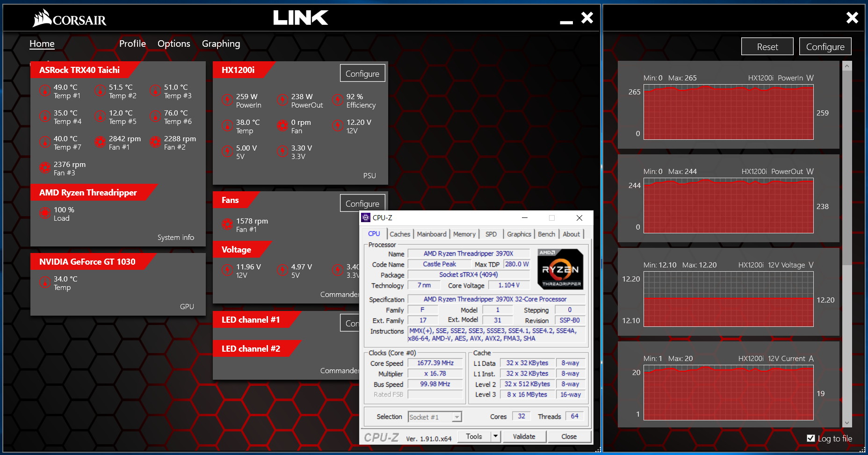Screen dimensions: 868x455
Task: Click the Validate button in CPU-Z
Action: 524,436
